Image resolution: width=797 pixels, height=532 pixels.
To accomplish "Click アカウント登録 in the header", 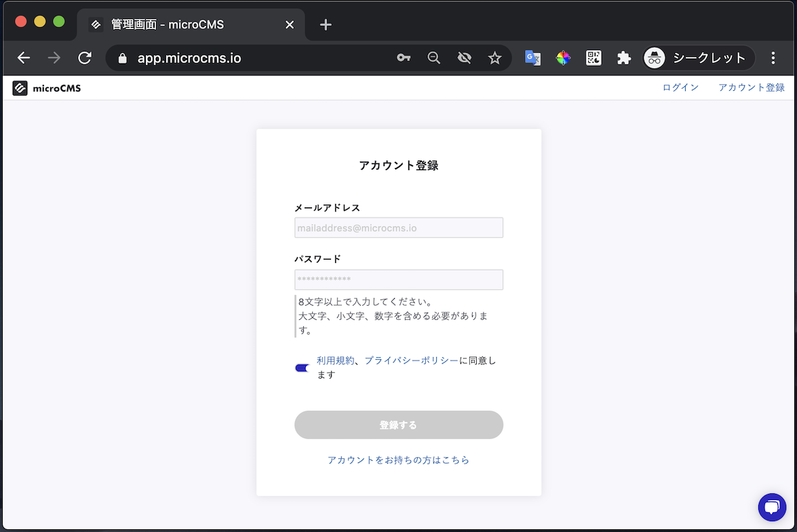I will pyautogui.click(x=752, y=87).
